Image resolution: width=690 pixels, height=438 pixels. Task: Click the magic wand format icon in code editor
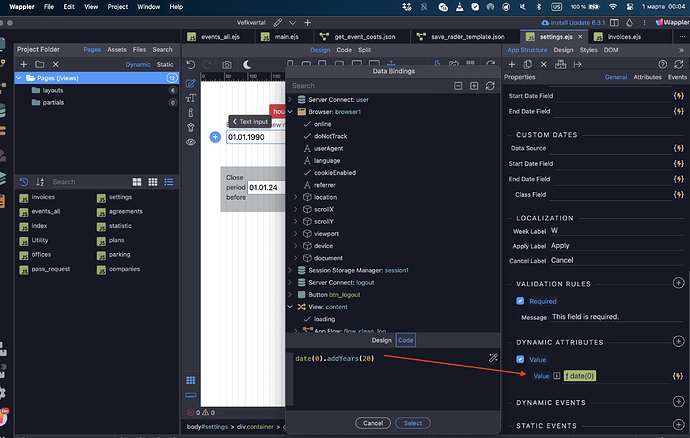click(x=493, y=358)
